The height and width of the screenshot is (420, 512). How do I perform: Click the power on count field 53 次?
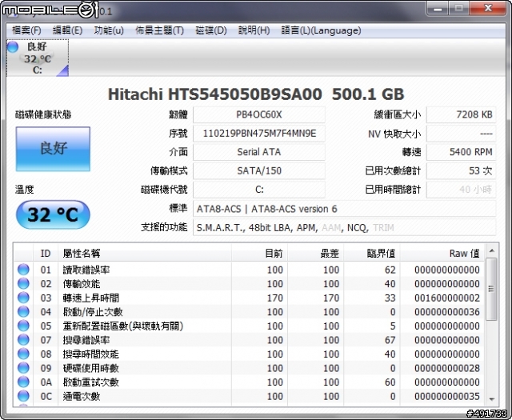pos(461,171)
